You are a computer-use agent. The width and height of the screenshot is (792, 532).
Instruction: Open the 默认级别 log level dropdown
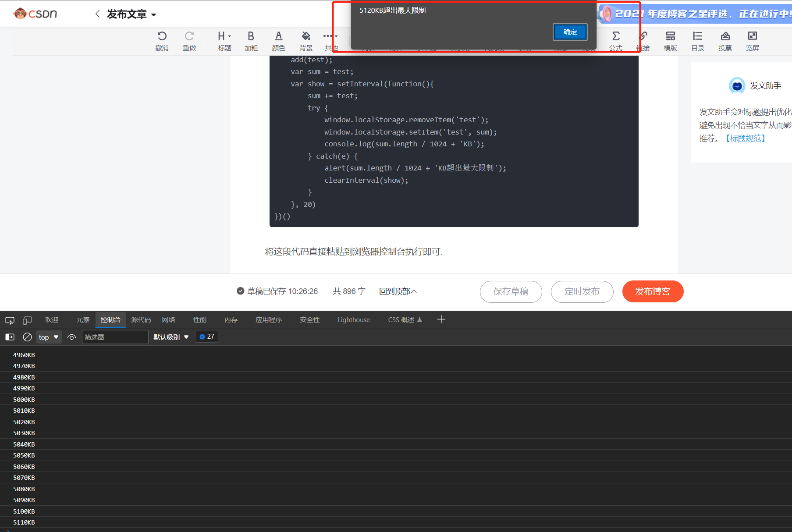click(x=171, y=337)
